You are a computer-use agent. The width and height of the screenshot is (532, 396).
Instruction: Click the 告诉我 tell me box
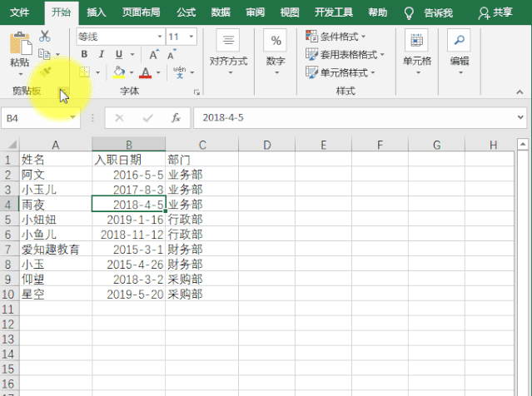(x=429, y=12)
